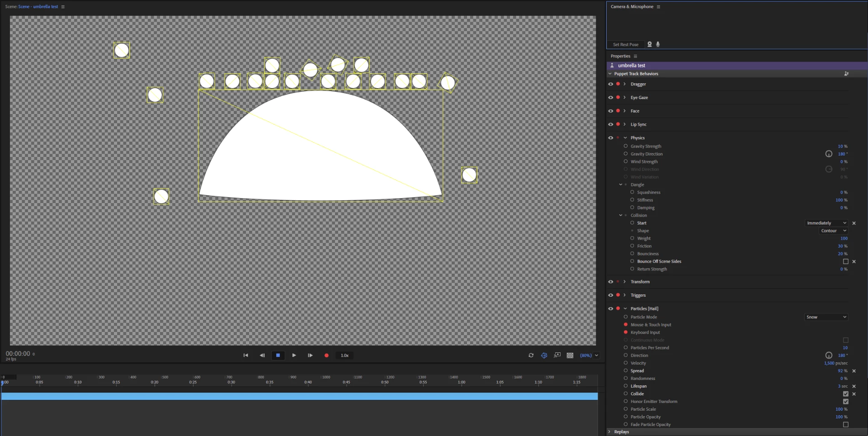Image resolution: width=868 pixels, height=436 pixels.
Task: Disarm the Dragger record dot
Action: (618, 84)
